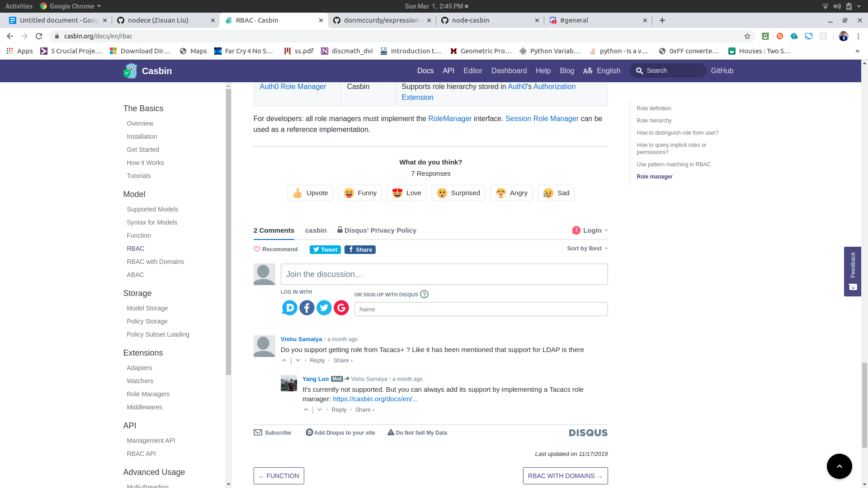Switch to the node-casbin tab

pyautogui.click(x=489, y=20)
